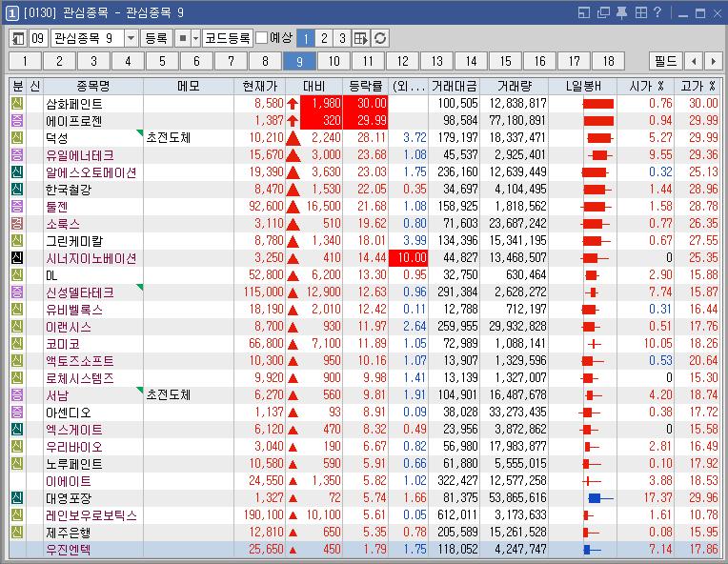Image resolution: width=728 pixels, height=564 pixels.
Task: Click the window layout icon in the title bar
Action: click(583, 12)
